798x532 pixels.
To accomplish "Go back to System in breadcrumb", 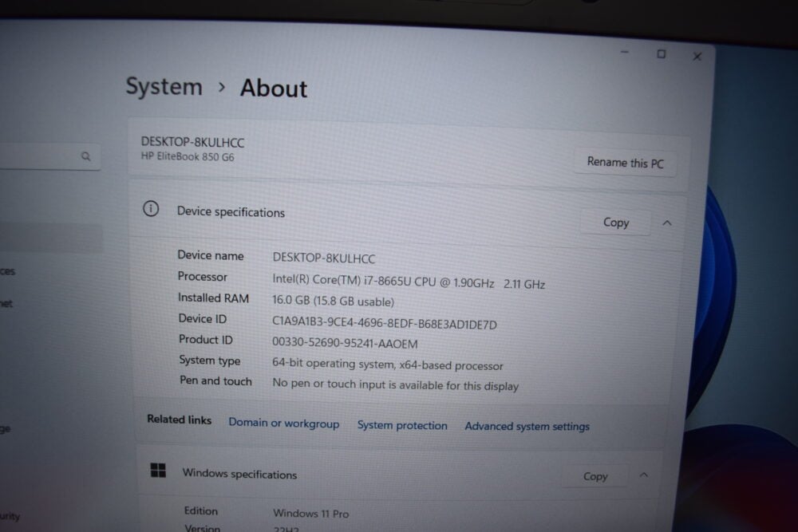I will coord(164,86).
